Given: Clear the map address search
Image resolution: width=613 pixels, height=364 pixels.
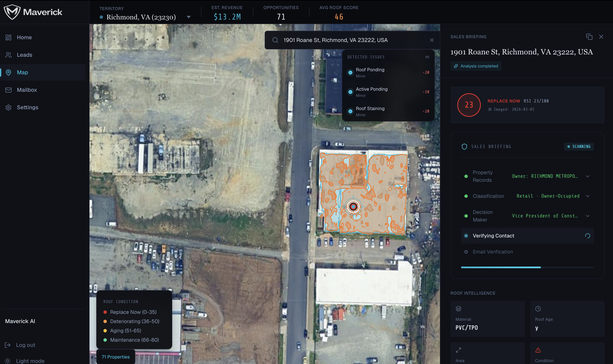Looking at the screenshot, I should [x=432, y=40].
